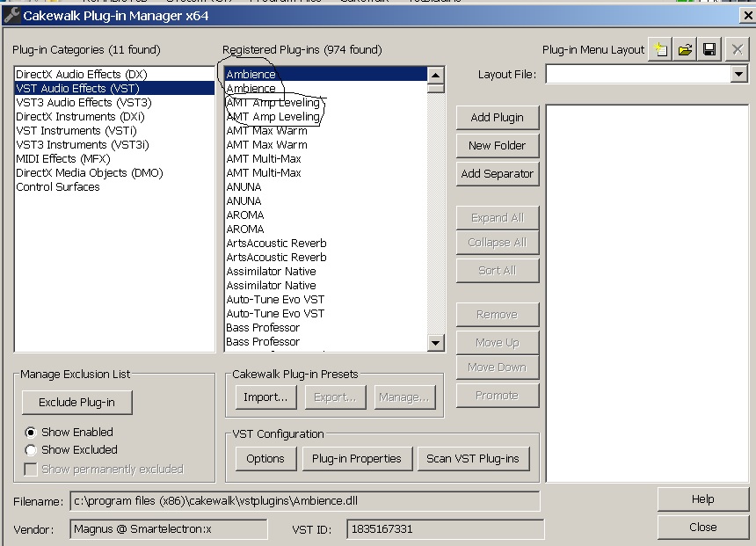The height and width of the screenshot is (546, 756).
Task: Click Scan VST Plug-ins button
Action: pyautogui.click(x=473, y=459)
